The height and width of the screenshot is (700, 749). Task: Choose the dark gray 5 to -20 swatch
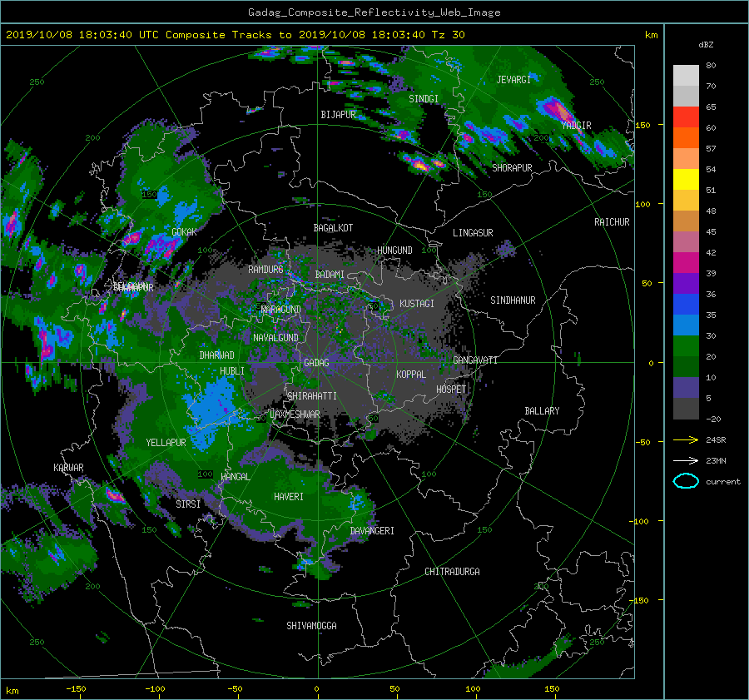(x=686, y=409)
